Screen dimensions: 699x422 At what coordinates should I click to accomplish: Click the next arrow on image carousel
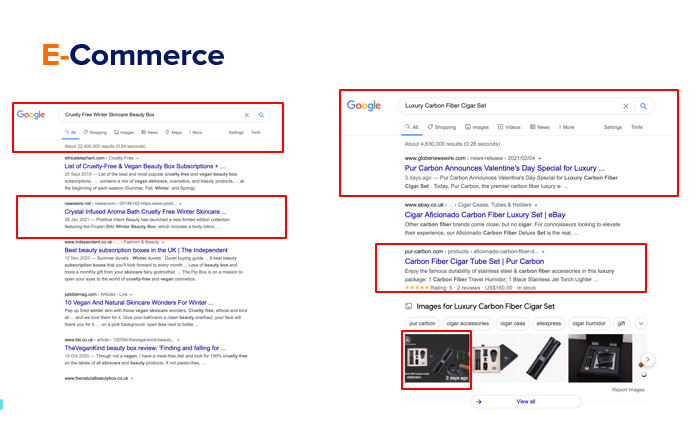coord(648,359)
